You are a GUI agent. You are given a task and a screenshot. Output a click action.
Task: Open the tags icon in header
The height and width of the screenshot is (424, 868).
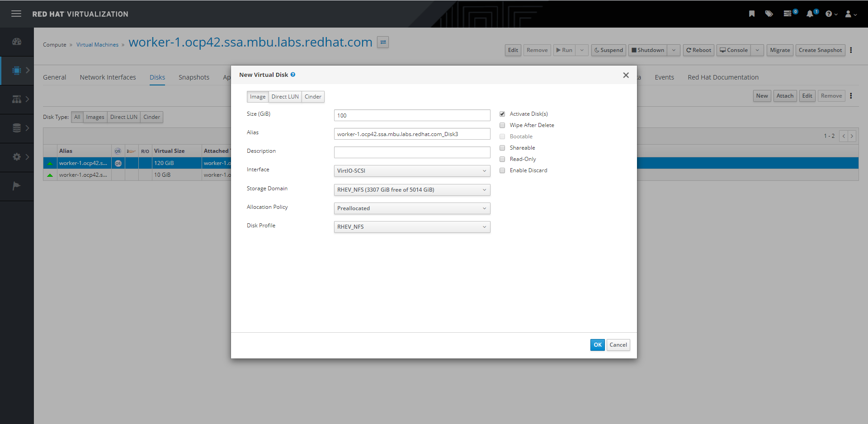tap(769, 14)
